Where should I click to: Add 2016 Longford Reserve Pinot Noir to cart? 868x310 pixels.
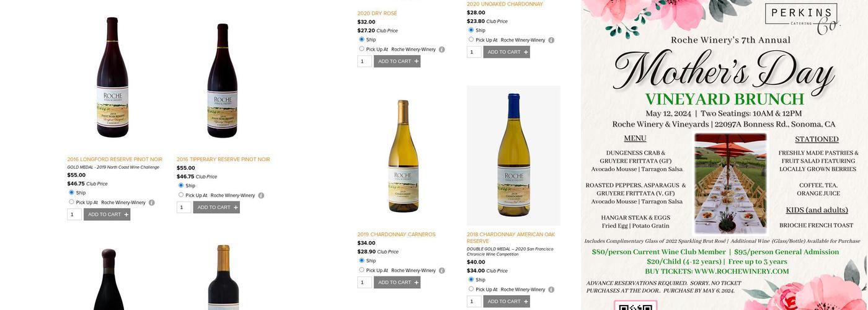coord(108,215)
